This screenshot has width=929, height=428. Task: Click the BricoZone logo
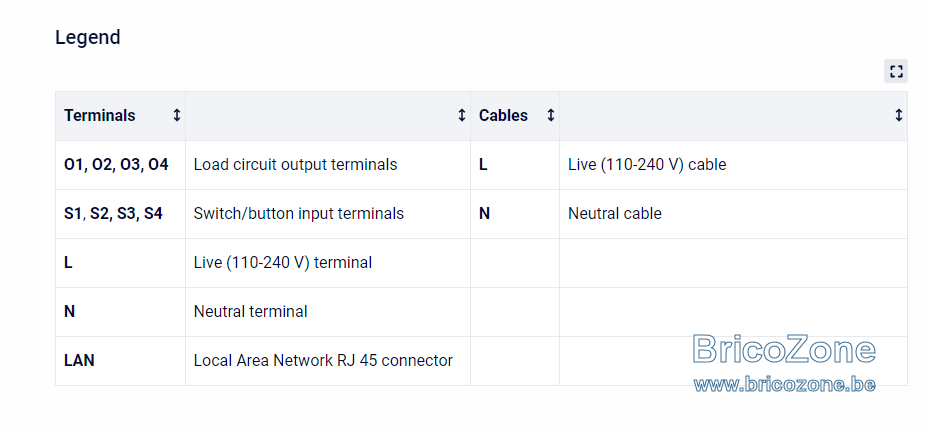[x=784, y=349]
